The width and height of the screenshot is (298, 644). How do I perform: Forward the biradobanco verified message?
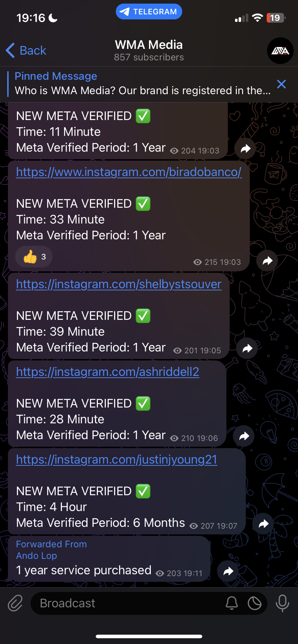click(x=267, y=261)
